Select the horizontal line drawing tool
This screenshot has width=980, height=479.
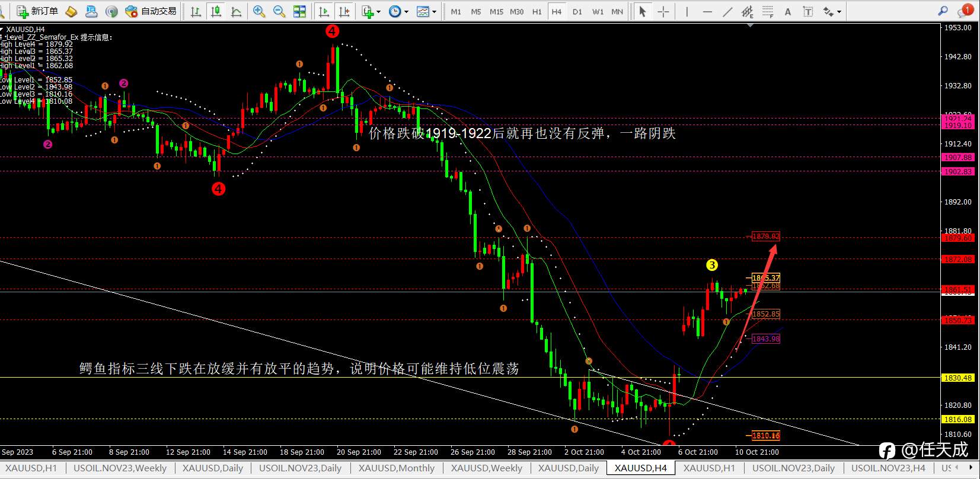point(707,11)
